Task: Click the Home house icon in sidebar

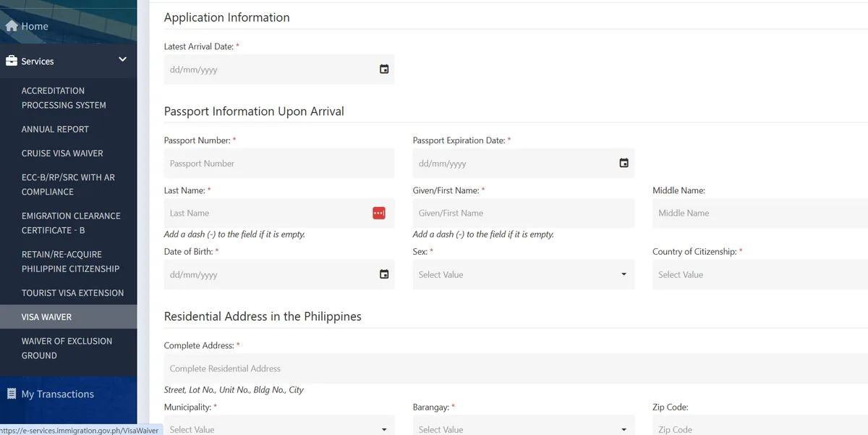Action: (12, 26)
